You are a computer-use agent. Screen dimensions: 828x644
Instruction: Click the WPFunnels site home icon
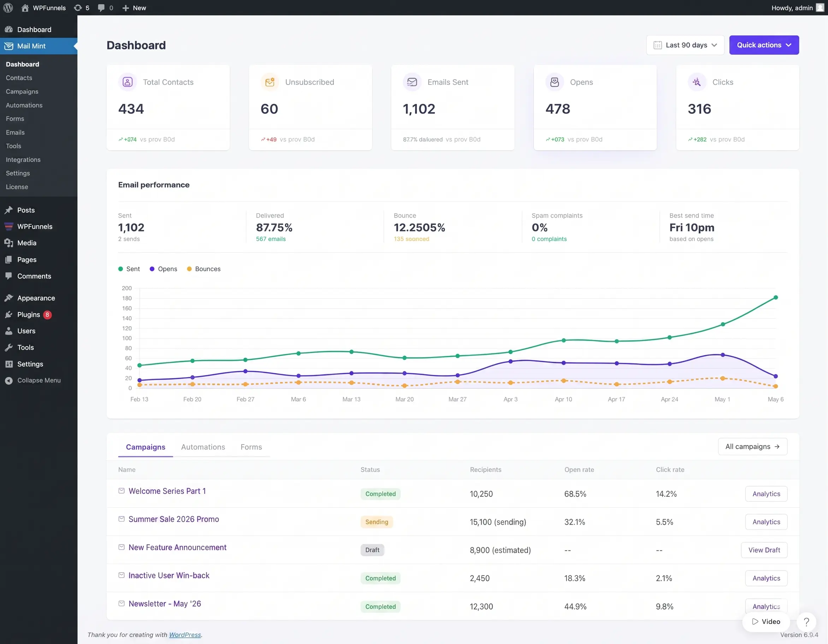(x=25, y=7)
